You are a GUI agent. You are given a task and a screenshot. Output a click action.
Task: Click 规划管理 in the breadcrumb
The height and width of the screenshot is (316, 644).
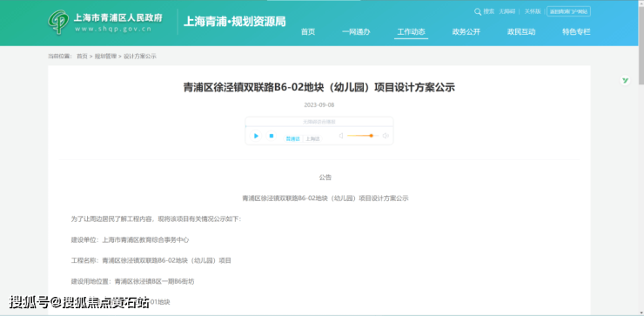click(105, 57)
